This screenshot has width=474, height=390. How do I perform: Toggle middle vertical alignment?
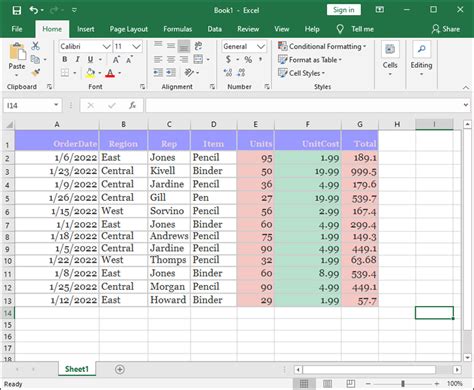point(171,46)
